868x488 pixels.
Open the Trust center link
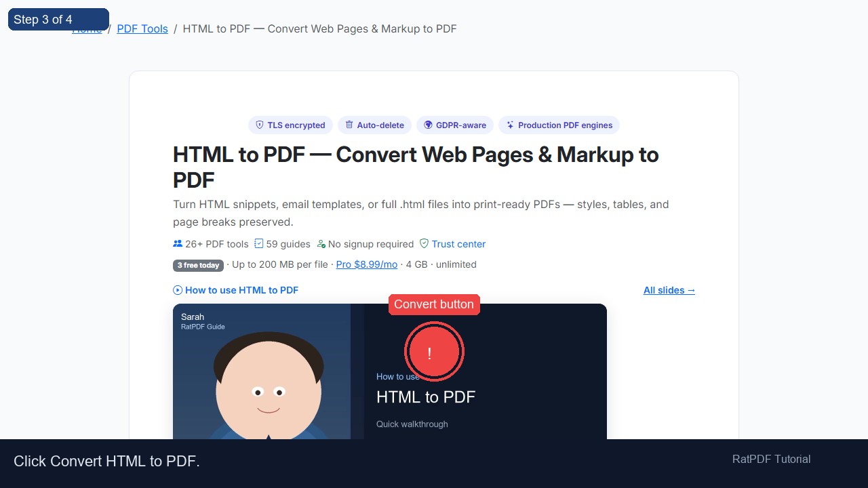[x=458, y=244]
